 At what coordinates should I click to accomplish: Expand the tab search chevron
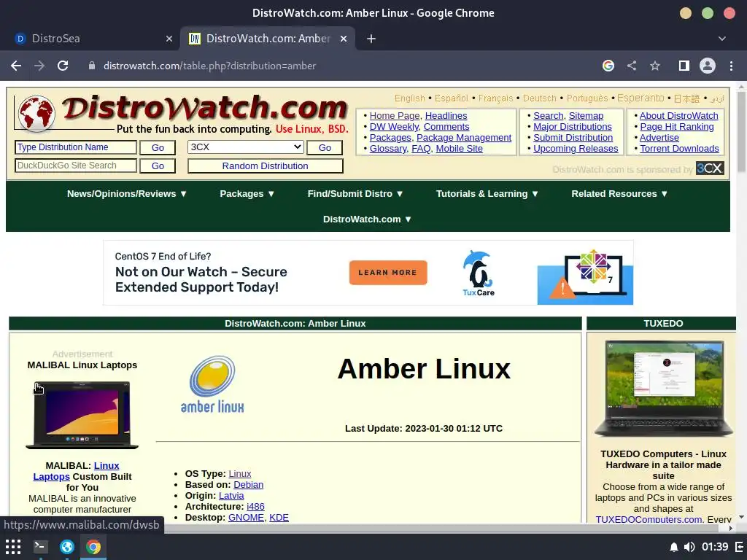[x=722, y=39]
